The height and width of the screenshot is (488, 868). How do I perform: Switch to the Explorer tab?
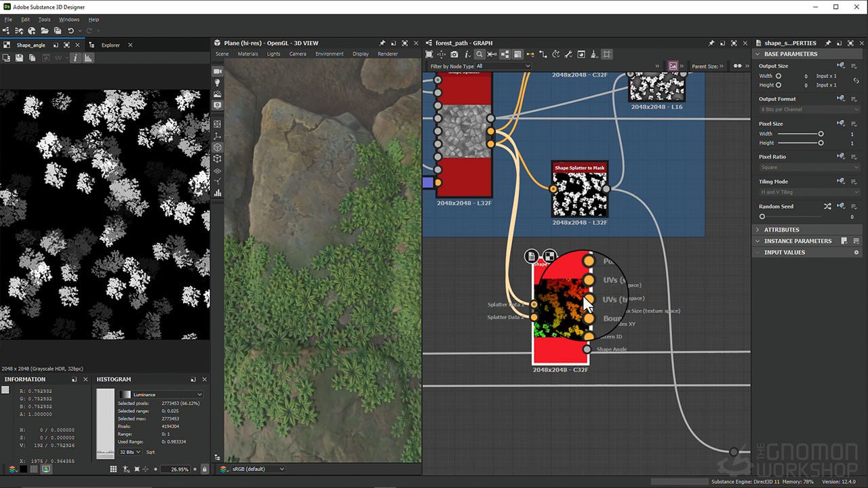coord(111,45)
